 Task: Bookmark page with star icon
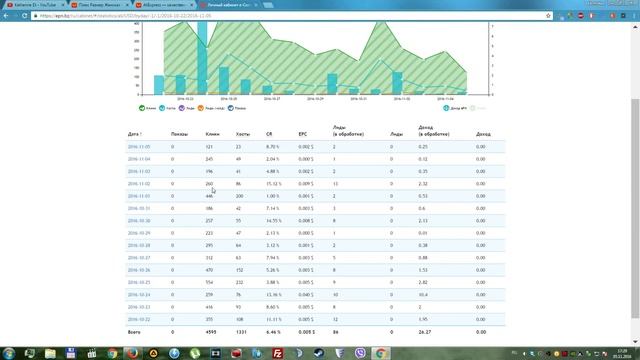click(x=548, y=16)
